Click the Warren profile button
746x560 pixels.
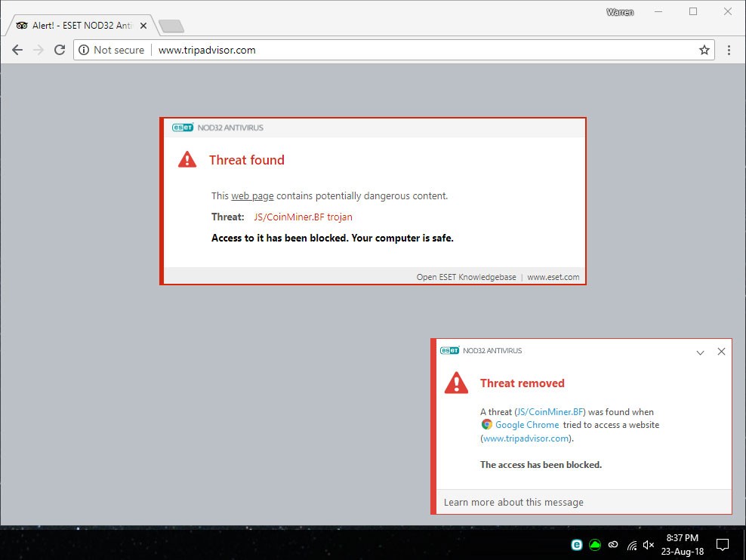(619, 12)
